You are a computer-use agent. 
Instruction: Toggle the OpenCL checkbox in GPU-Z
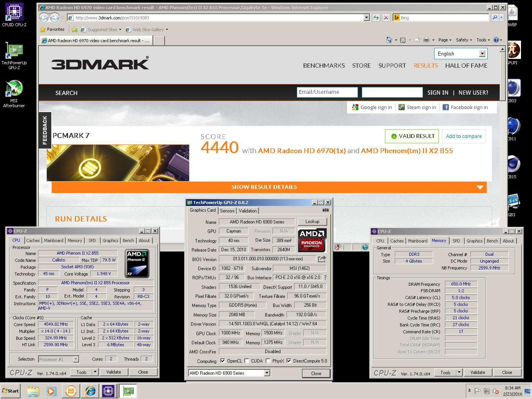pyautogui.click(x=223, y=361)
